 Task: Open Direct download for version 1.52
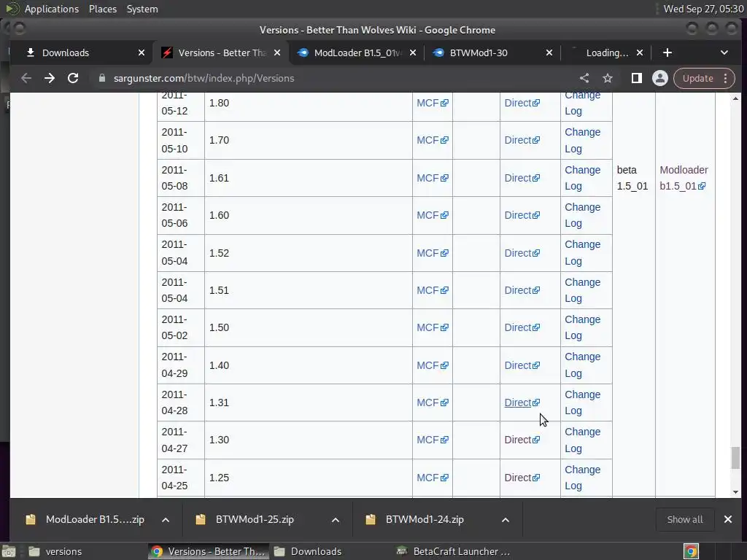pyautogui.click(x=522, y=253)
